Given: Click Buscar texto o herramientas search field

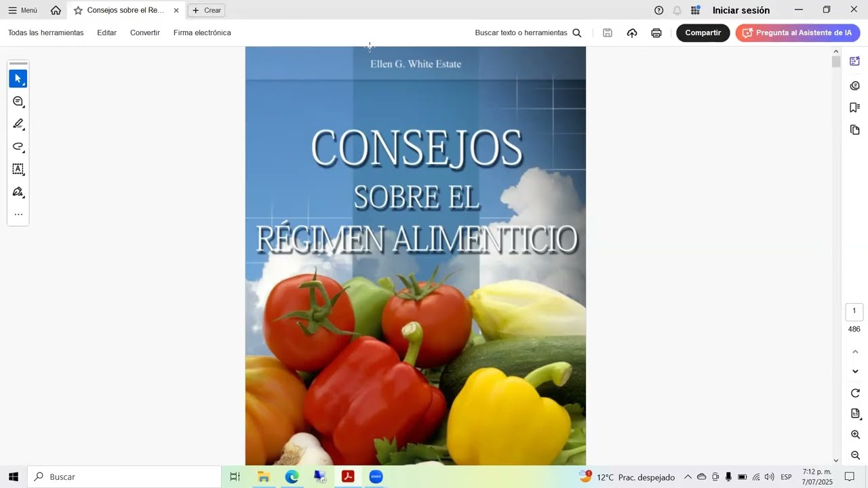Looking at the screenshot, I should coord(521,33).
